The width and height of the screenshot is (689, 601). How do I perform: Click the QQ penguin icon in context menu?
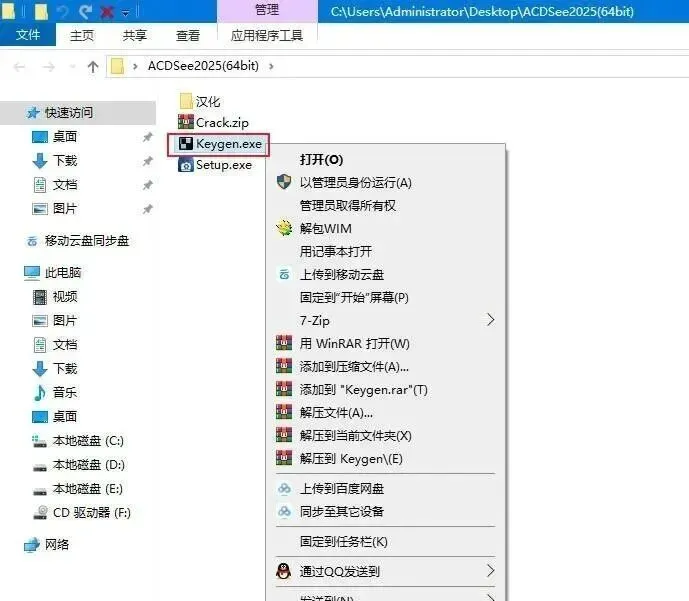pos(284,571)
